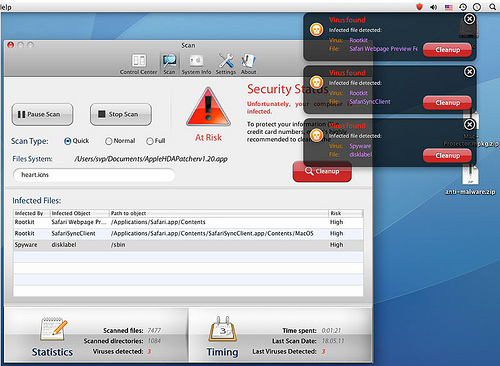
Task: Click Pause Scan button
Action: coord(42,114)
